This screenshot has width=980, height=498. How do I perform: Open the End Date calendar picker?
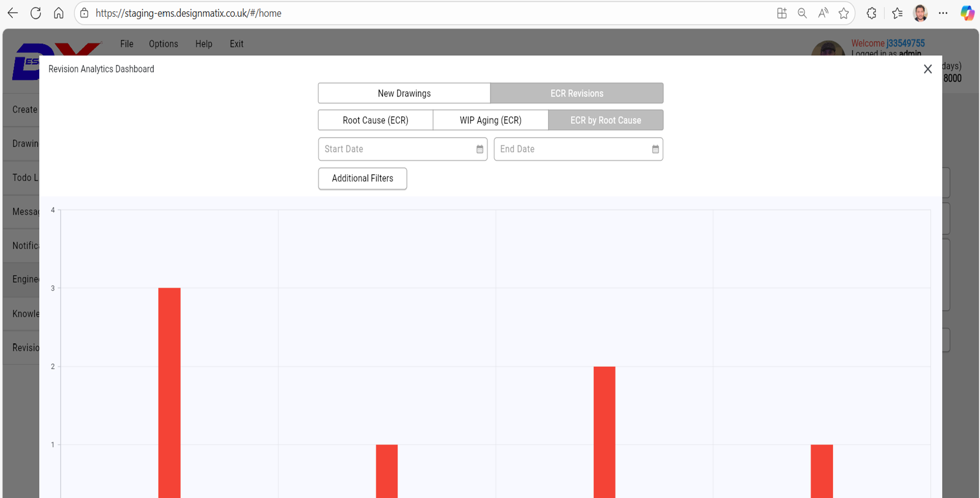[x=655, y=149]
